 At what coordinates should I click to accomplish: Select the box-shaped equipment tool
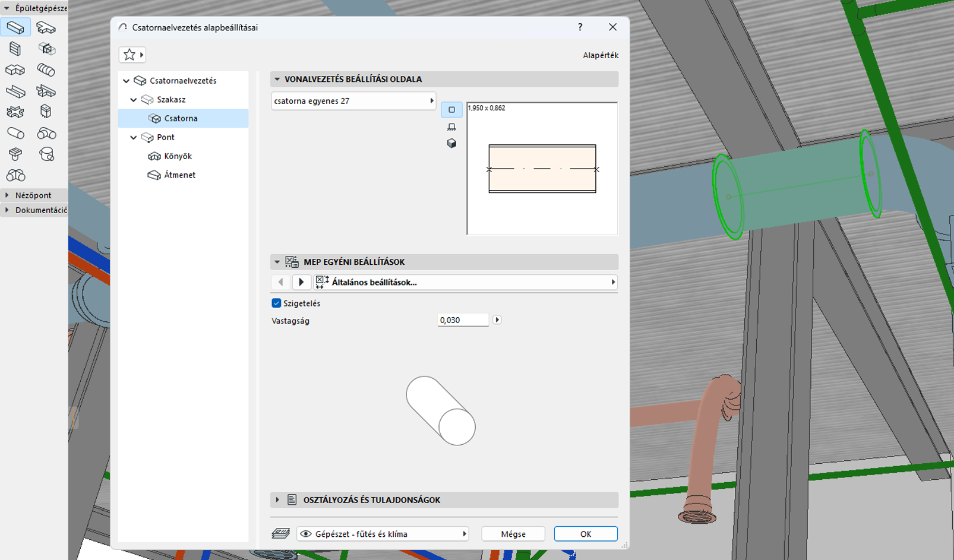[46, 112]
